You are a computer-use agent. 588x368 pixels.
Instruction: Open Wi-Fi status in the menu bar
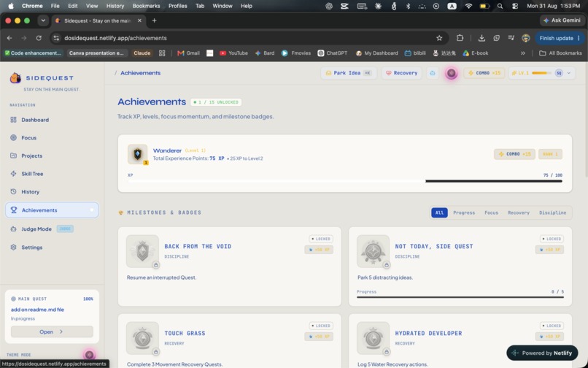click(468, 6)
